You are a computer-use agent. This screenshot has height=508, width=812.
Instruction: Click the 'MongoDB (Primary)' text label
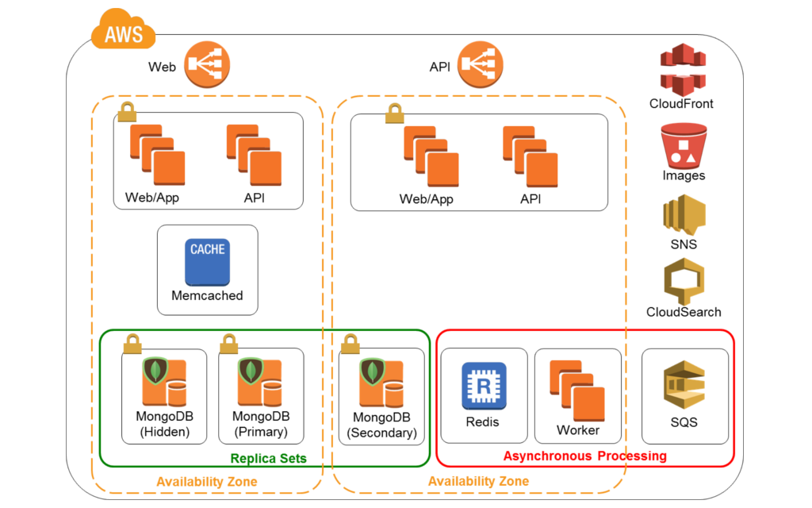(261, 424)
